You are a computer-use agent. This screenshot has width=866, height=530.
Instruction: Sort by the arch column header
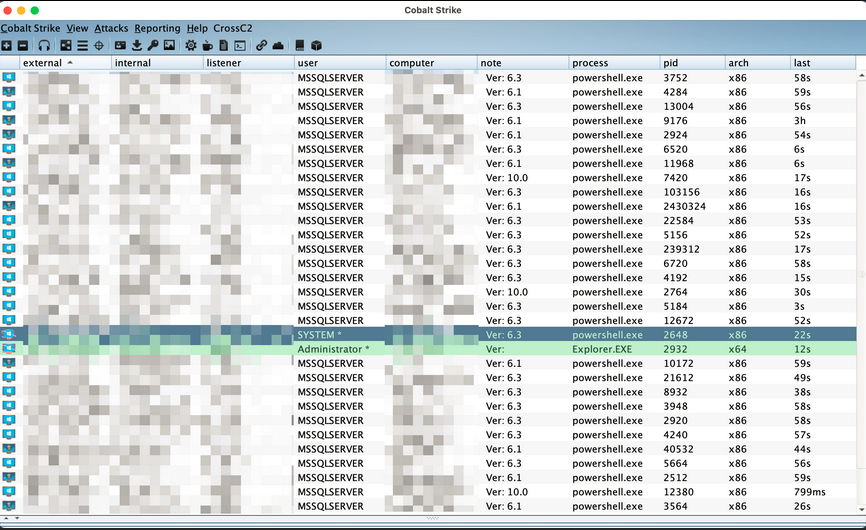pos(758,63)
